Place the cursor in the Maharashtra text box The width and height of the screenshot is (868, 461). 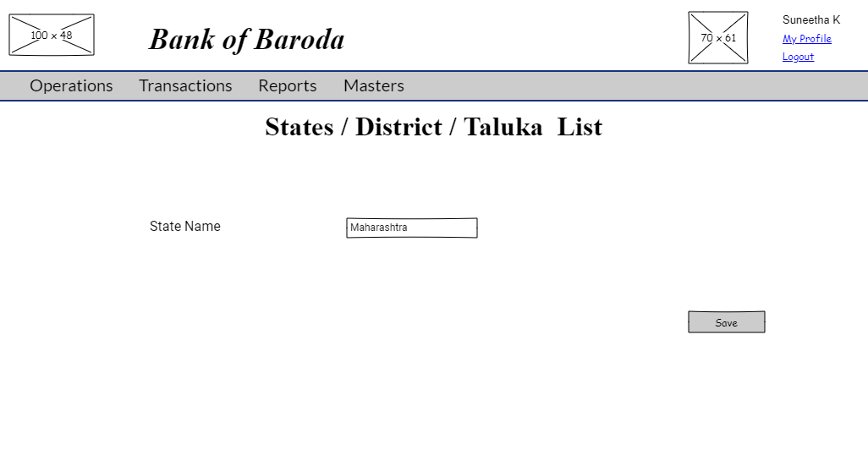(412, 228)
